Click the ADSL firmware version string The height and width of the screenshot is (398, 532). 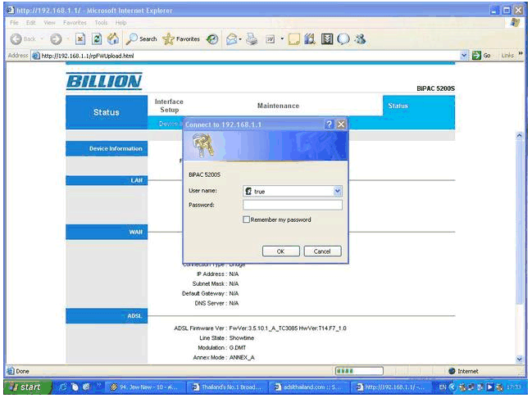click(x=288, y=328)
